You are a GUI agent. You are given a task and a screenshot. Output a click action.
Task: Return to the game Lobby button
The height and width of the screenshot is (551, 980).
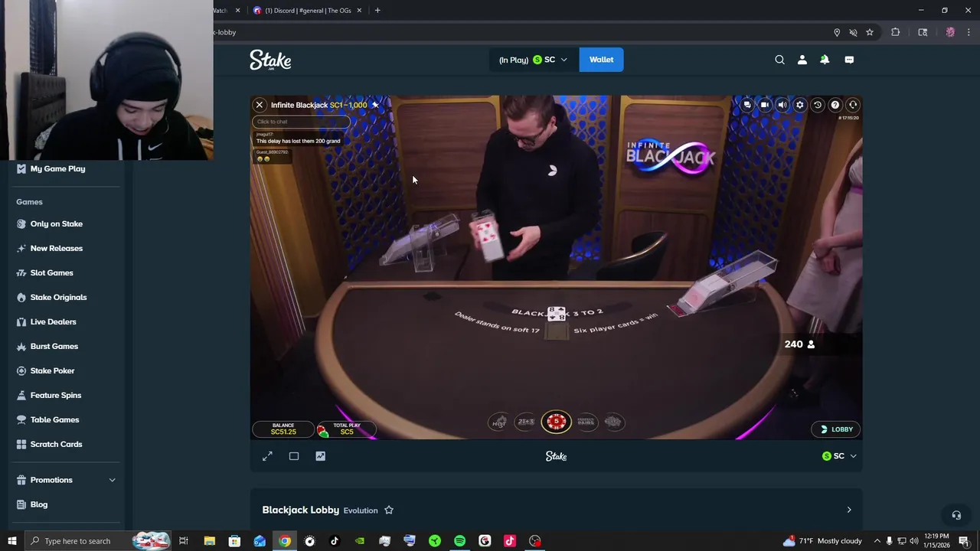coord(837,429)
